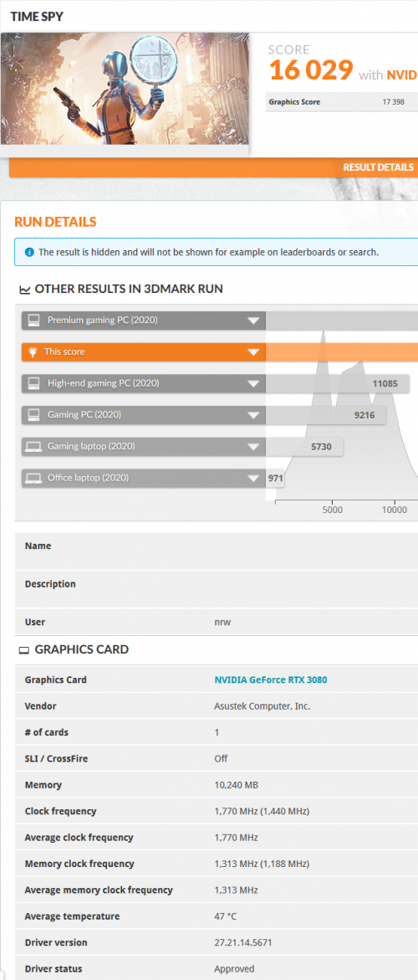The image size is (418, 980).
Task: Click the monitor icon on Premium gaming PC row
Action: [33, 321]
